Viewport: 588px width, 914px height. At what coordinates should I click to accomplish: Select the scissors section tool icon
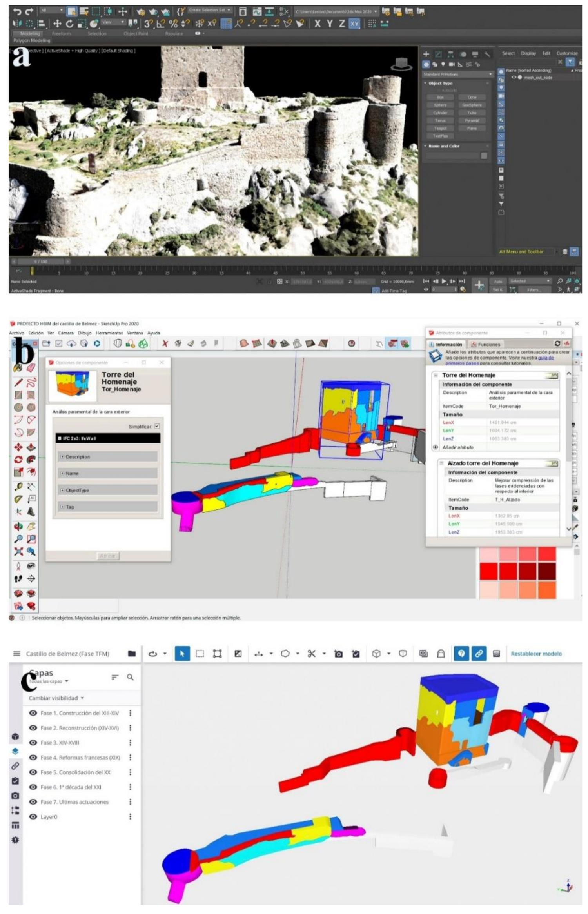tap(311, 653)
